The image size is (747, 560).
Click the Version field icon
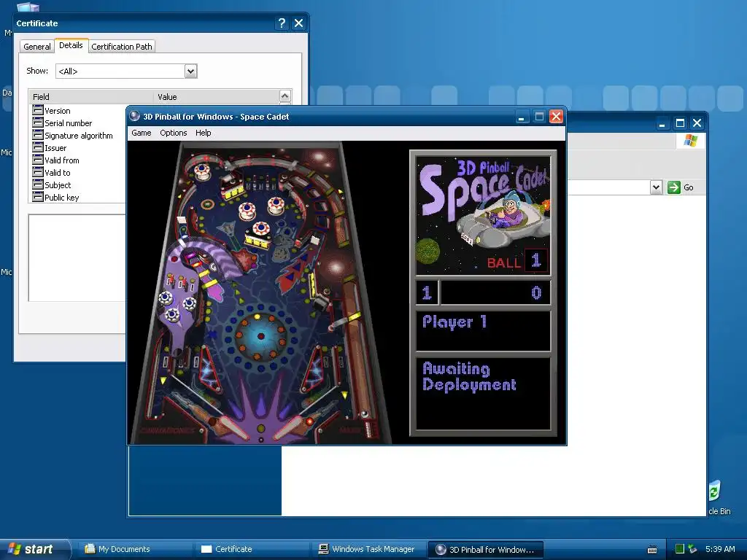point(38,110)
